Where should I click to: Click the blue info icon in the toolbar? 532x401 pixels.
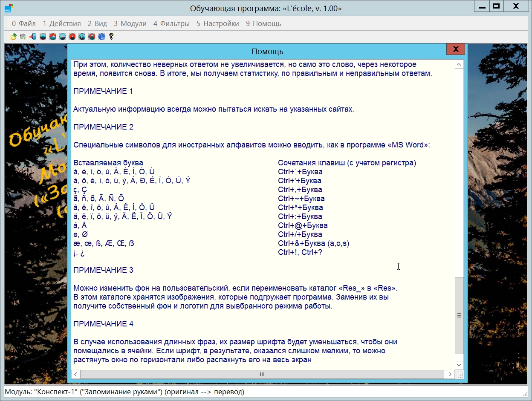click(101, 37)
